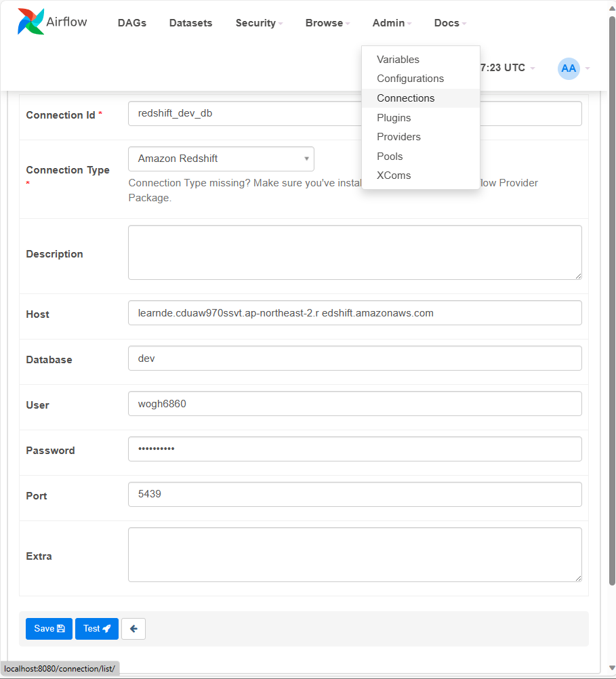Go to the DAGs page
Viewport: 616px width, 679px height.
pyautogui.click(x=132, y=23)
